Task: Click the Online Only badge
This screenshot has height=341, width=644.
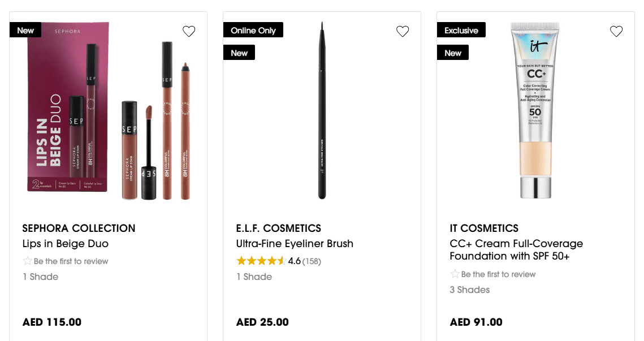Action: click(x=253, y=31)
